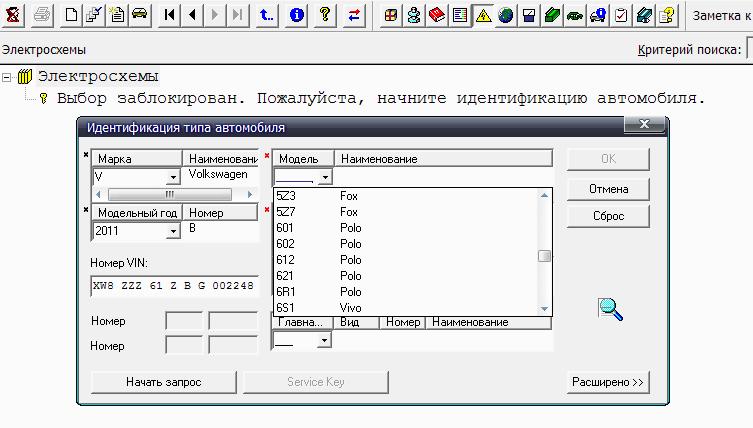The width and height of the screenshot is (753, 428).
Task: Collapse the Электросхемы tree node
Action: click(x=7, y=76)
